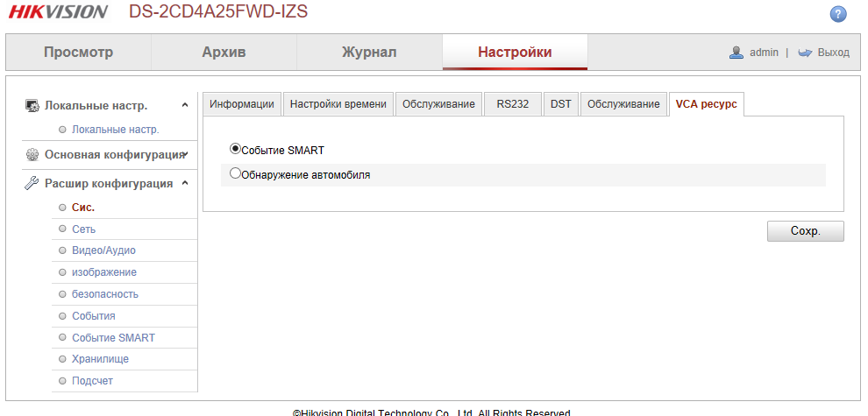Collapse the Локальные настр. section chevron
This screenshot has width=868, height=416.
point(185,106)
